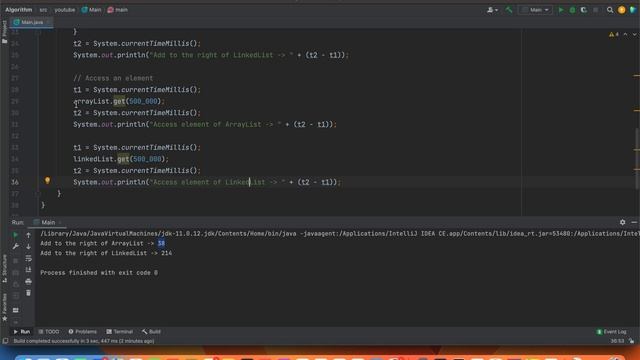This screenshot has width=640, height=360.
Task: Select the Main.java editor tab
Action: pos(32,22)
